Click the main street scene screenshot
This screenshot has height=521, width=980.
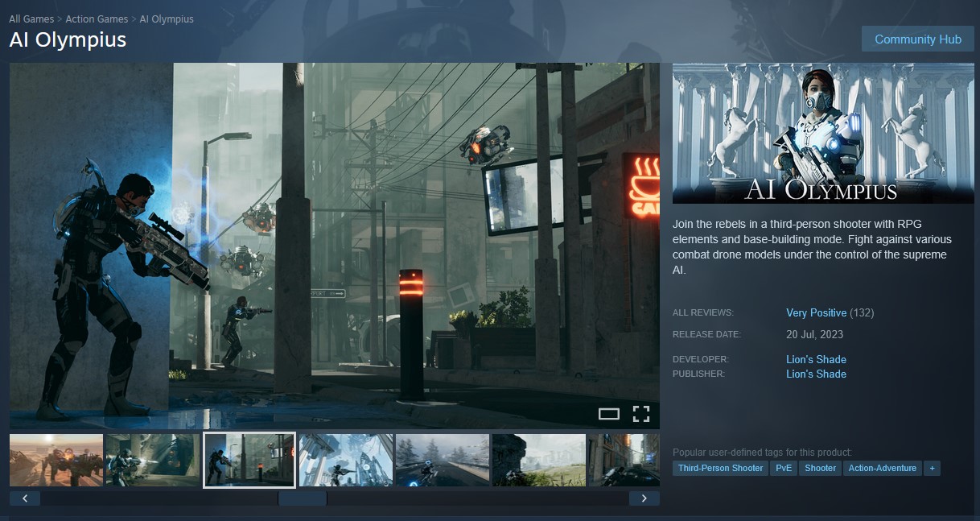pos(335,246)
